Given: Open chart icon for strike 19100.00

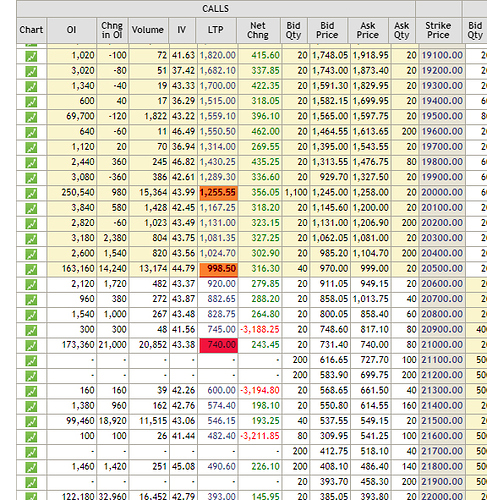Looking at the screenshot, I should point(31,56).
